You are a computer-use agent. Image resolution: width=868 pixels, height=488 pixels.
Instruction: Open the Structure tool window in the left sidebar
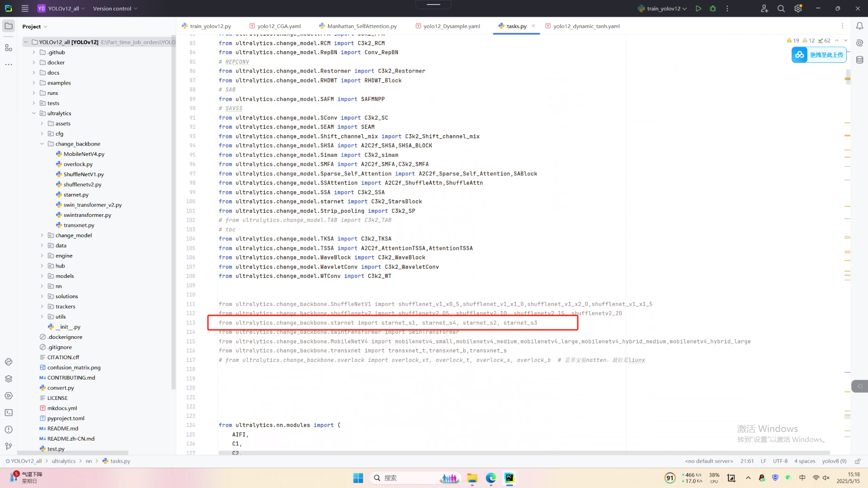pyautogui.click(x=9, y=47)
